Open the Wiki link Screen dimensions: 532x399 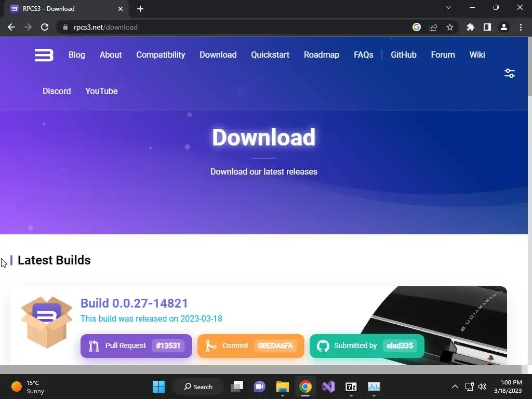477,55
